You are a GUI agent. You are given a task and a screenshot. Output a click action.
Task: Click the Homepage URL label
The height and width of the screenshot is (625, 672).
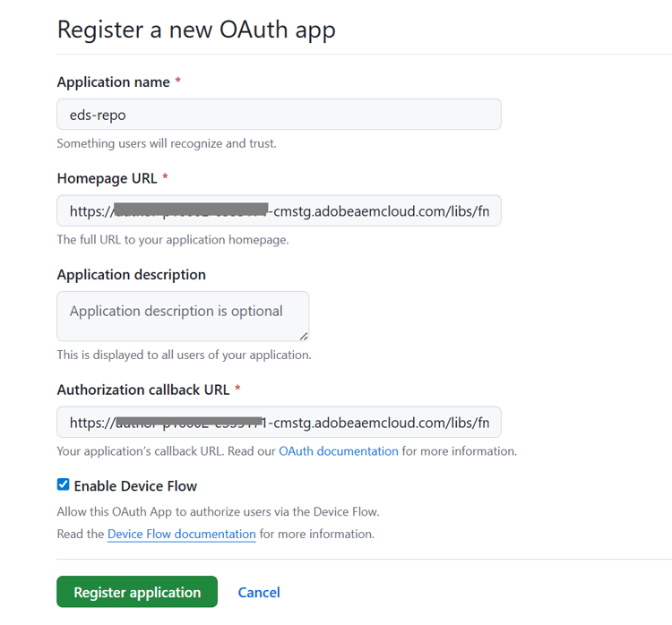(107, 179)
